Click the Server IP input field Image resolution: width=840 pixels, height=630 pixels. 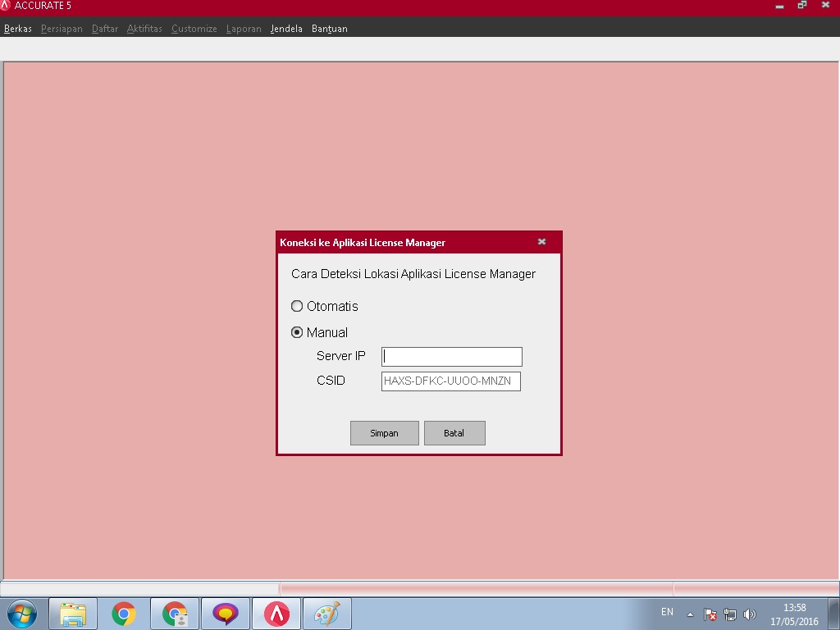point(451,357)
